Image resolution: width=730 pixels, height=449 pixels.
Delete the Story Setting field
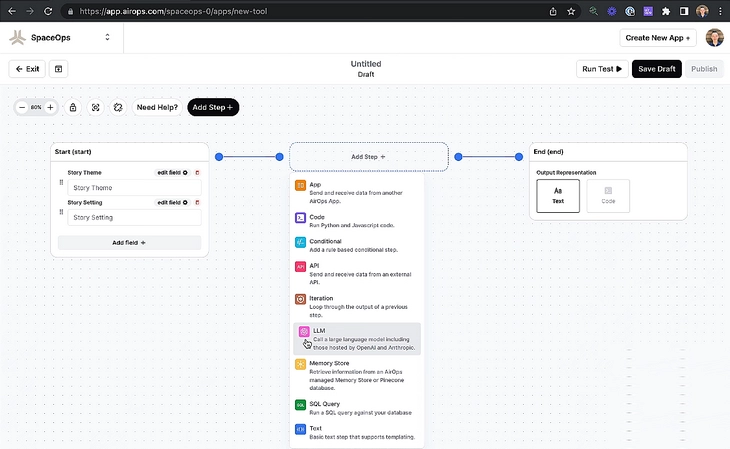pyautogui.click(x=197, y=203)
